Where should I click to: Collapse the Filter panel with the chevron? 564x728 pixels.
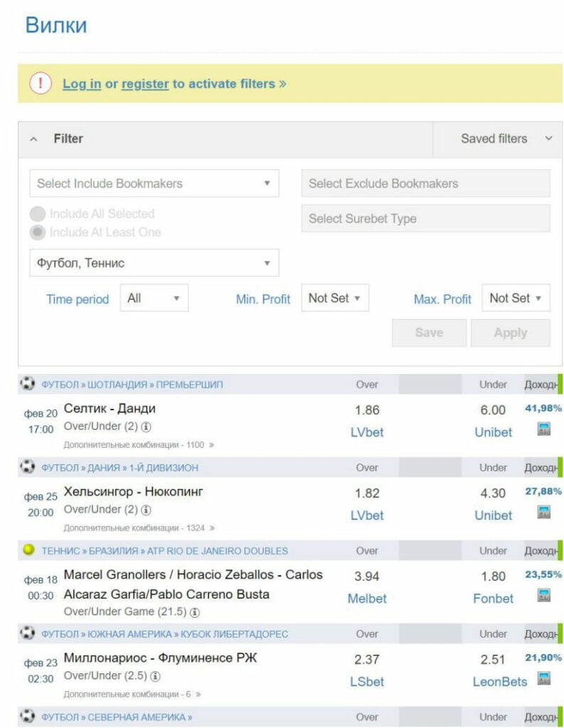[x=33, y=139]
